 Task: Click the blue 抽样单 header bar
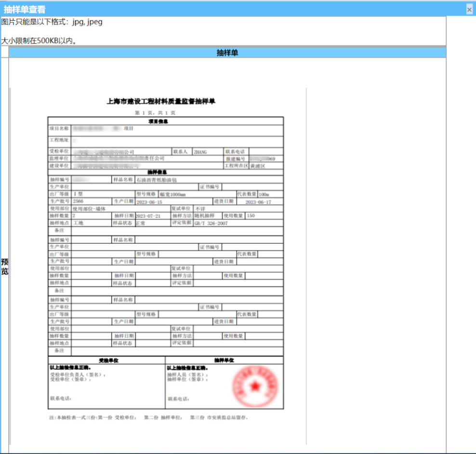[x=227, y=53]
